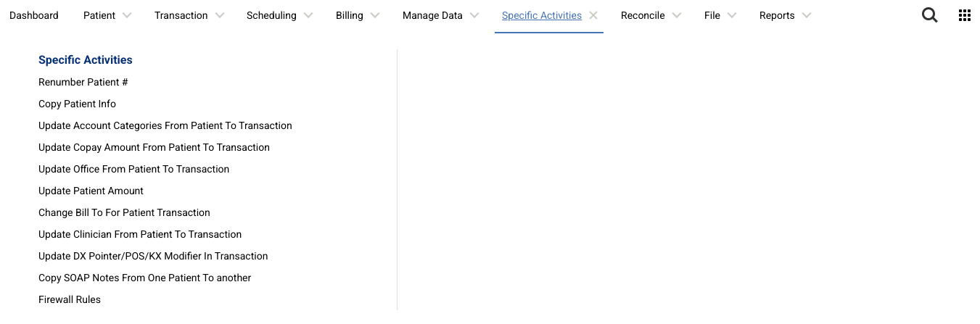The height and width of the screenshot is (324, 980).
Task: Open the Billing dropdown arrow
Action: pos(375,15)
